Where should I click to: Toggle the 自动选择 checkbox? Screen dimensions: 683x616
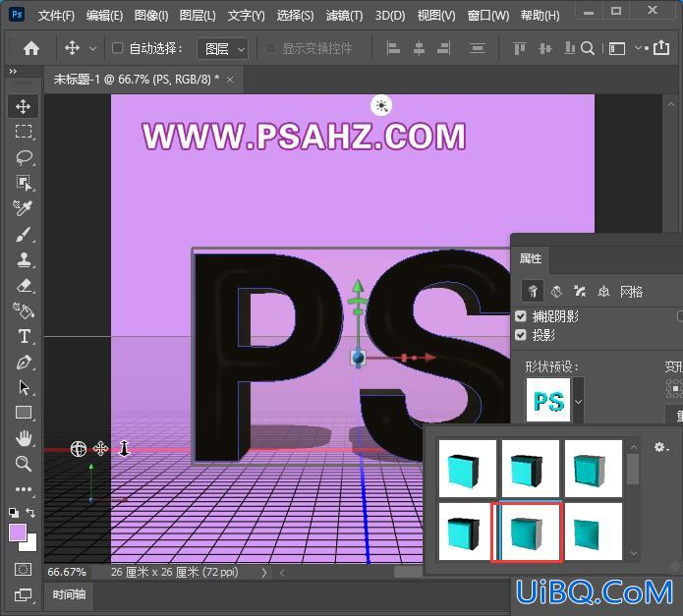click(x=117, y=47)
